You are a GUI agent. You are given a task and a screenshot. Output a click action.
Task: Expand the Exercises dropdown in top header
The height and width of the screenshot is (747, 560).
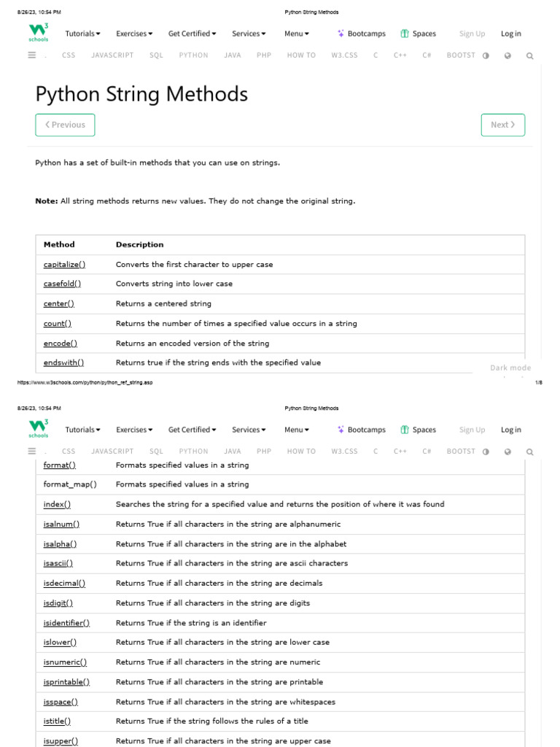(134, 34)
